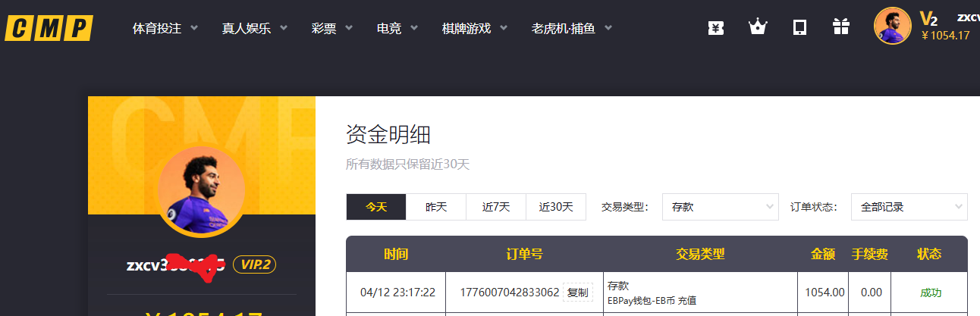Click the large profile photo in sidebar
Viewport: 980px width, 316px height.
[201, 189]
